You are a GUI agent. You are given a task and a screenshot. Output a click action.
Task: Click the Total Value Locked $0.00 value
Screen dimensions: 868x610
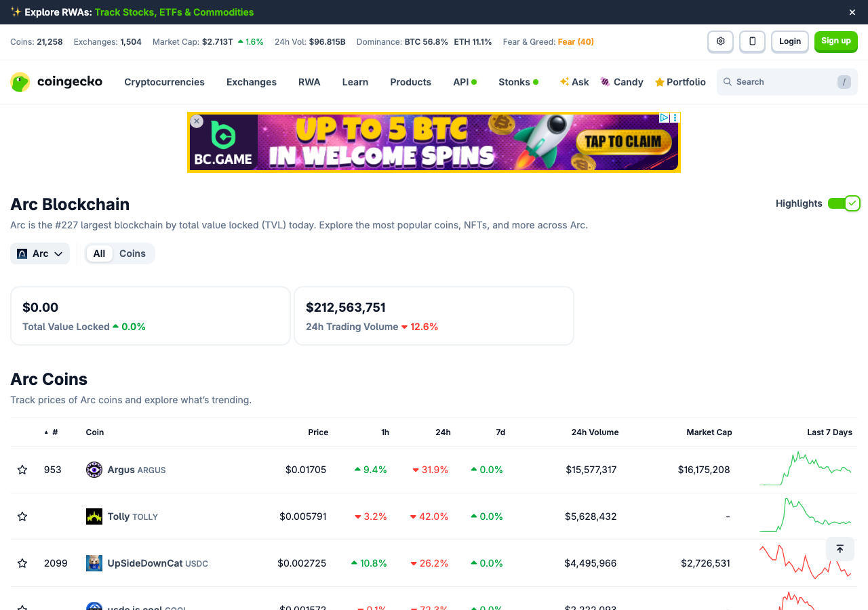41,308
